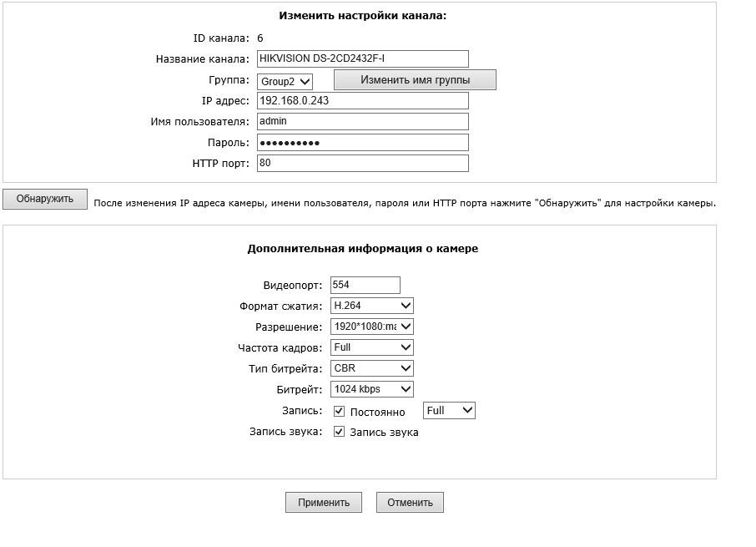Click the Обнаружить button
Image resolution: width=756 pixels, height=547 pixels.
45,199
